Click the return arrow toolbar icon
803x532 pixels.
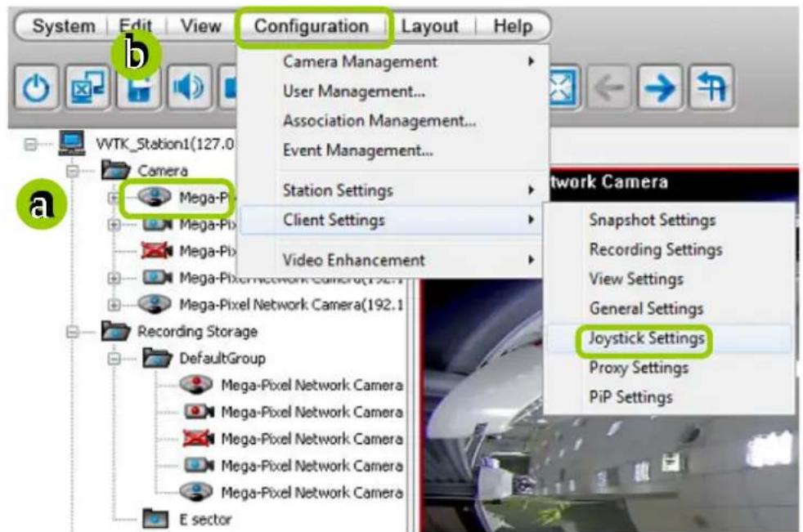pyautogui.click(x=712, y=87)
